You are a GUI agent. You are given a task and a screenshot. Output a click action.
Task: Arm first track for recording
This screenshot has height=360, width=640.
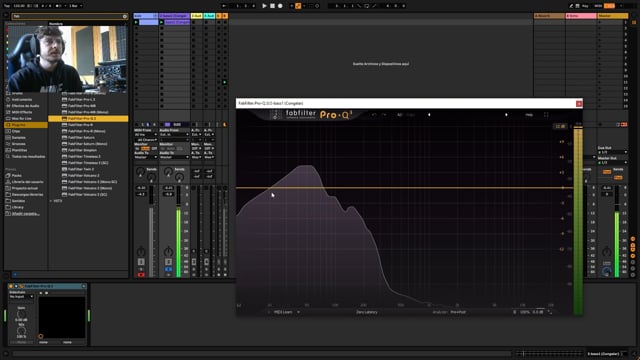pos(141,275)
